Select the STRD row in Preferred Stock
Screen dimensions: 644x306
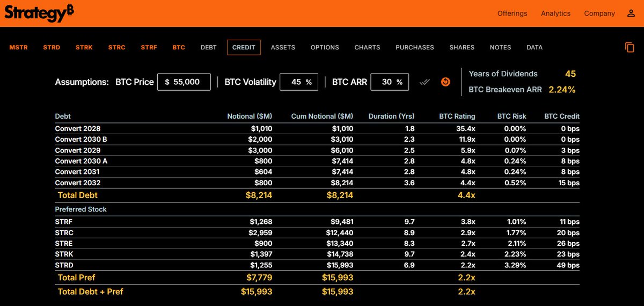pos(317,265)
